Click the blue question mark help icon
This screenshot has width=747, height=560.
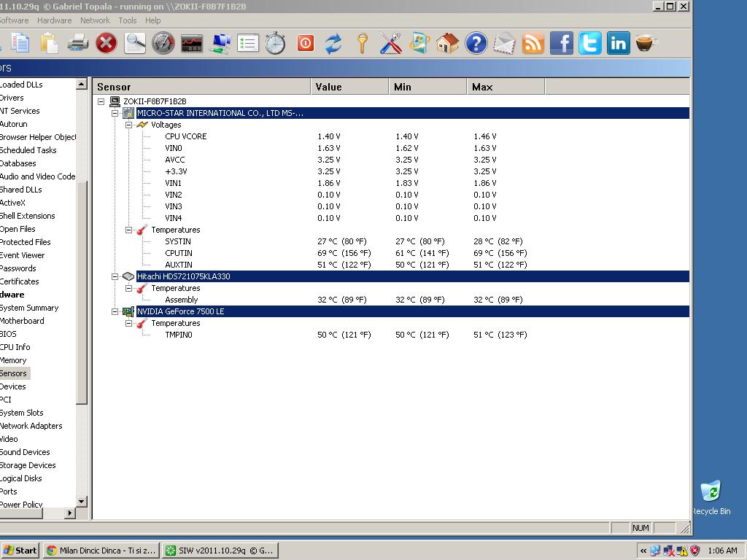[476, 44]
